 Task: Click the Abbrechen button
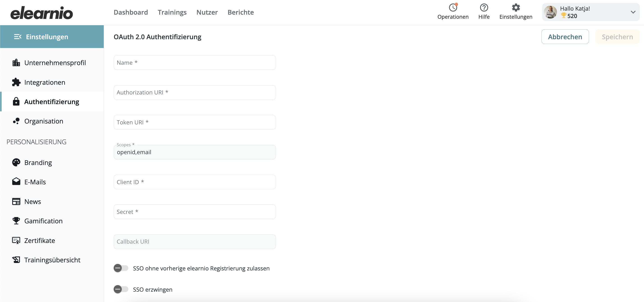pyautogui.click(x=565, y=37)
